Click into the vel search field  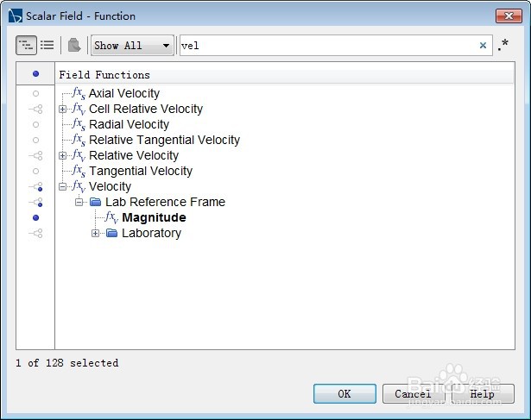pos(328,46)
